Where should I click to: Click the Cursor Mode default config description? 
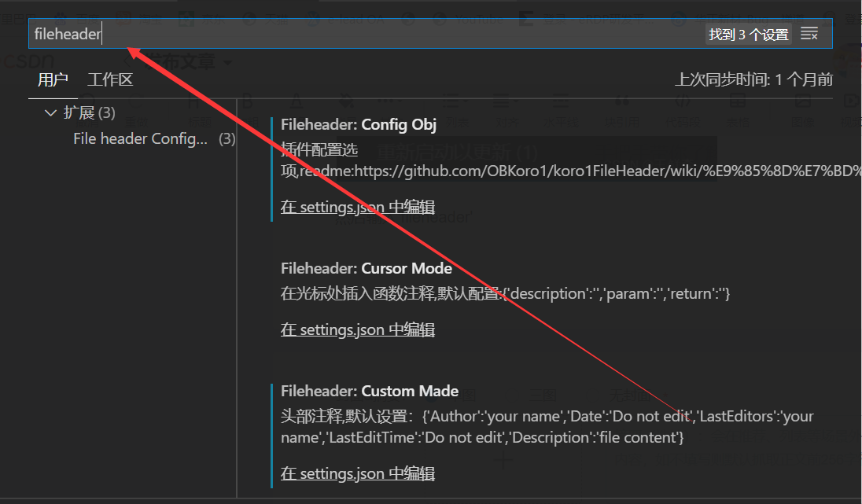505,293
